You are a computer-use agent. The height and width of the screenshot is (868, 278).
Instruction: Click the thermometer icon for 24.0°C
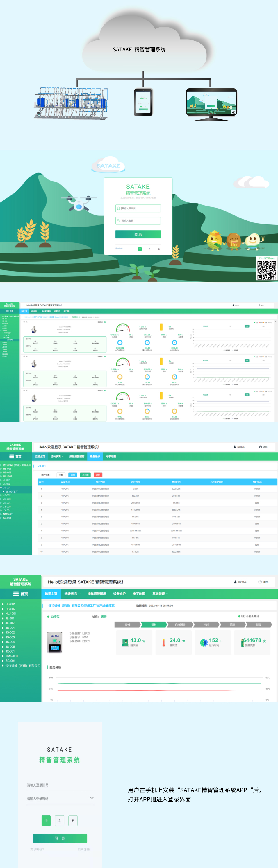pos(164,643)
